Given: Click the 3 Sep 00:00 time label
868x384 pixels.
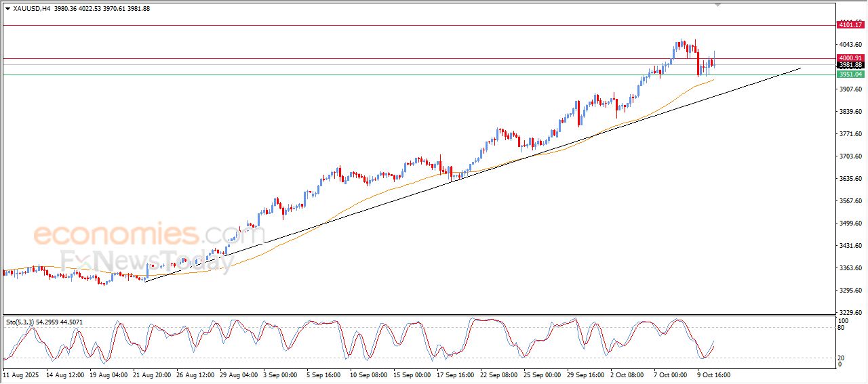Looking at the screenshot, I should click(279, 374).
